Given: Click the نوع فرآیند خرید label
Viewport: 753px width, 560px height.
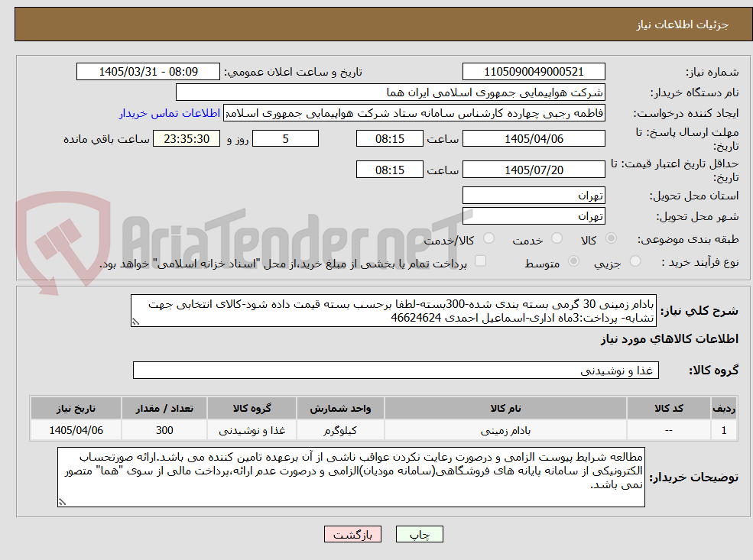Looking at the screenshot, I should (699, 262).
